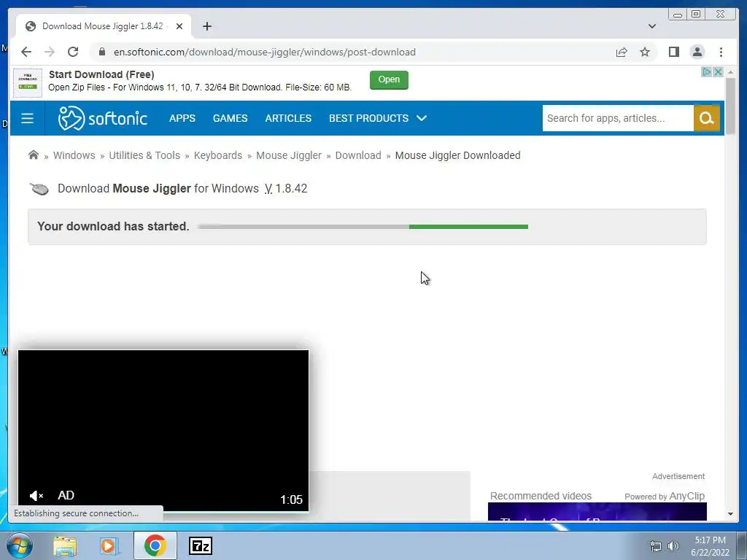
Task: View site security lock icon
Action: [x=101, y=52]
